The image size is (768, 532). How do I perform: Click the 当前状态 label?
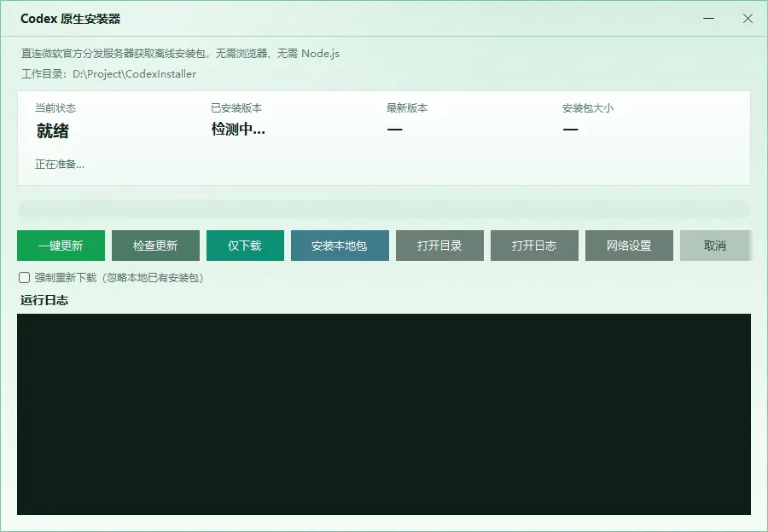pyautogui.click(x=55, y=107)
